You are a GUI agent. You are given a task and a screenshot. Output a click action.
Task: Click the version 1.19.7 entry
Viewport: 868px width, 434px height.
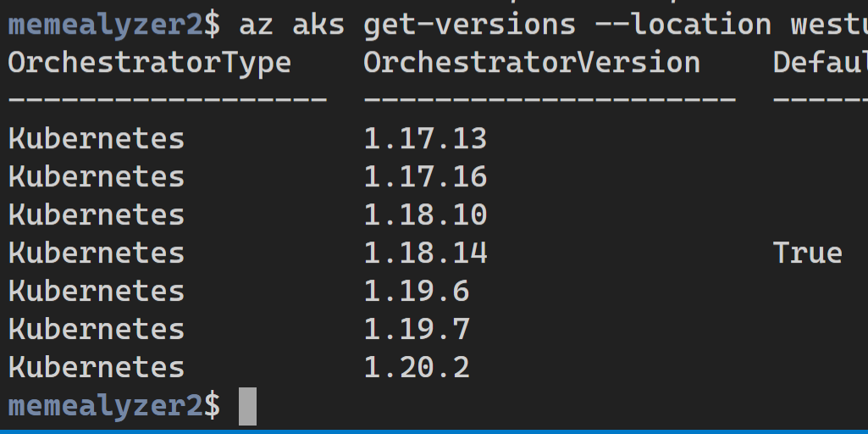click(x=417, y=330)
